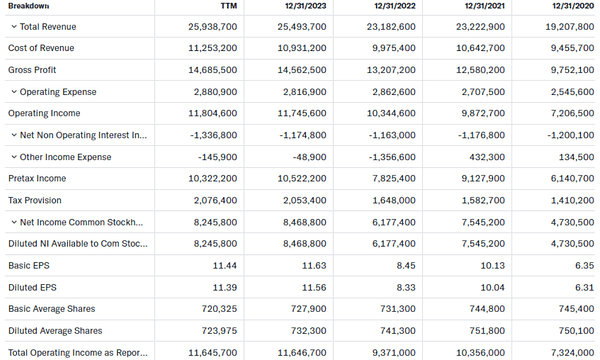Click the Gross Profit row label

(x=32, y=70)
